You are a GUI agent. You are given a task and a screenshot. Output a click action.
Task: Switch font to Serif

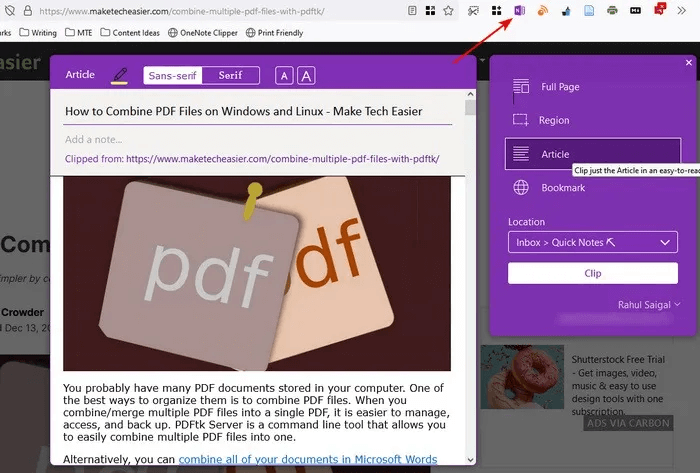[x=230, y=75]
